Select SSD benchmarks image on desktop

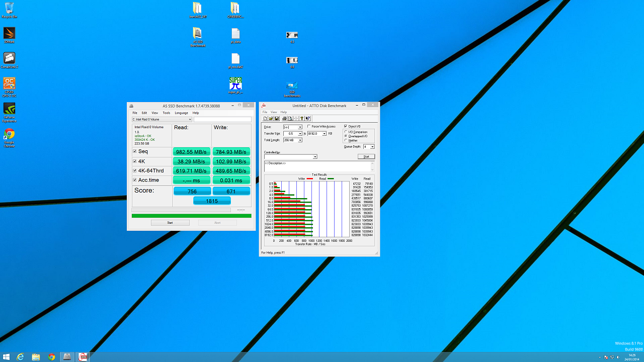click(292, 88)
